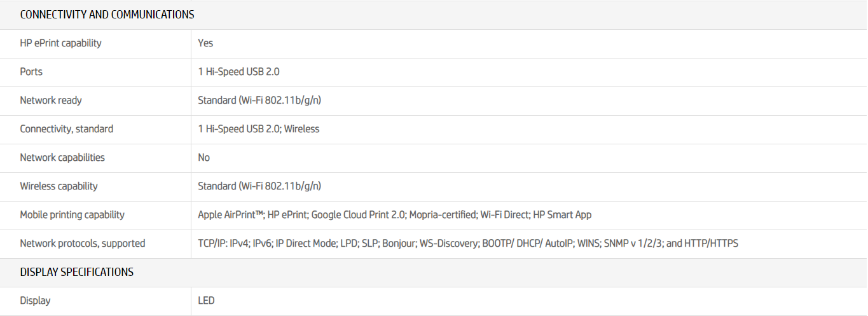Select the Mobile printing capability label

pos(72,215)
